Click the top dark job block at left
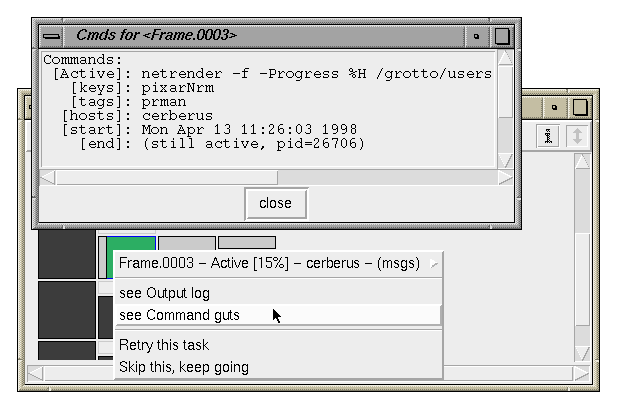 (67, 254)
